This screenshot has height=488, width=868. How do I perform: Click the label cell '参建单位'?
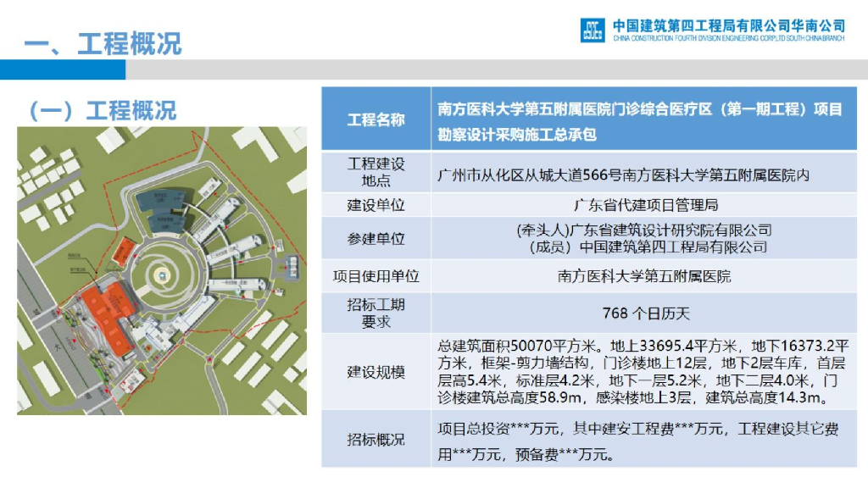click(376, 238)
